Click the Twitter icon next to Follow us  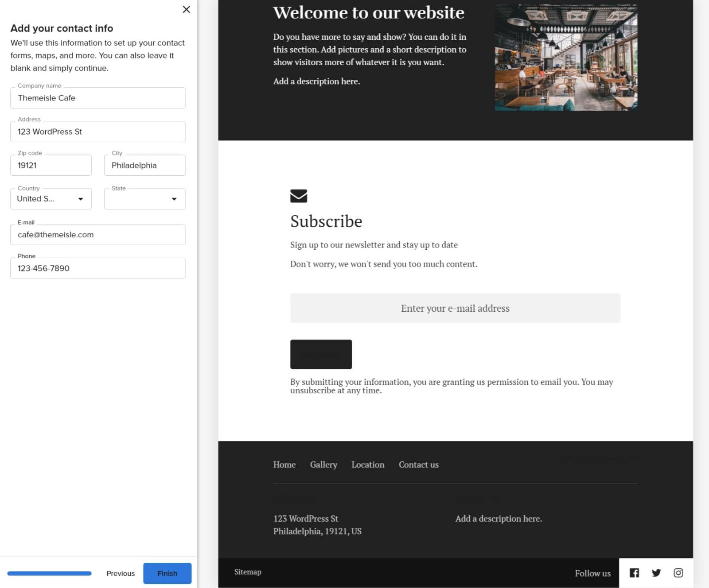coord(656,573)
